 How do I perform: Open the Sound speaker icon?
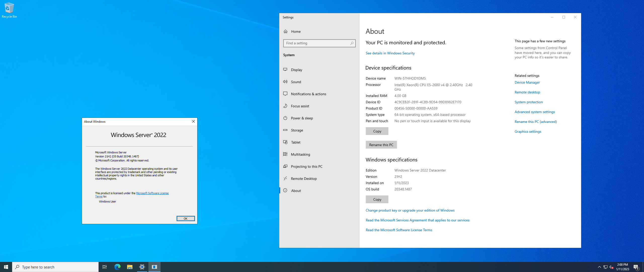285,82
